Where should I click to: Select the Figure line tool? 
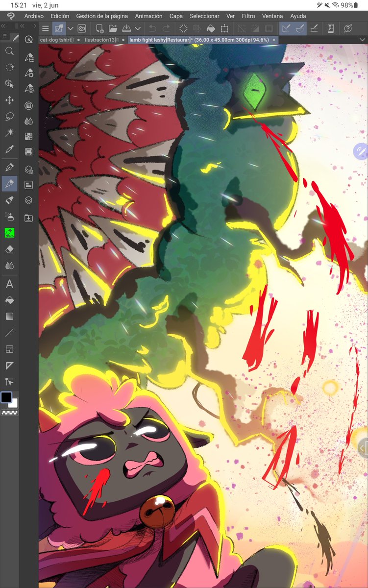9,333
